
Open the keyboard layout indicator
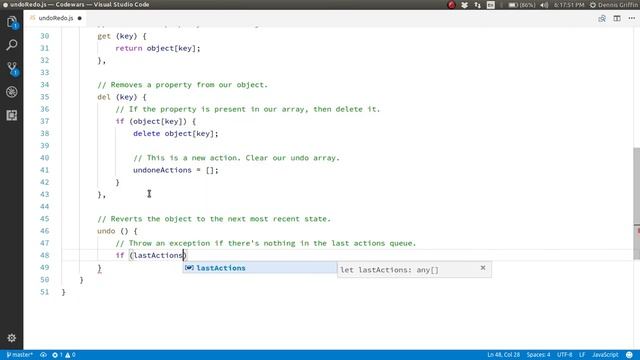491,5
